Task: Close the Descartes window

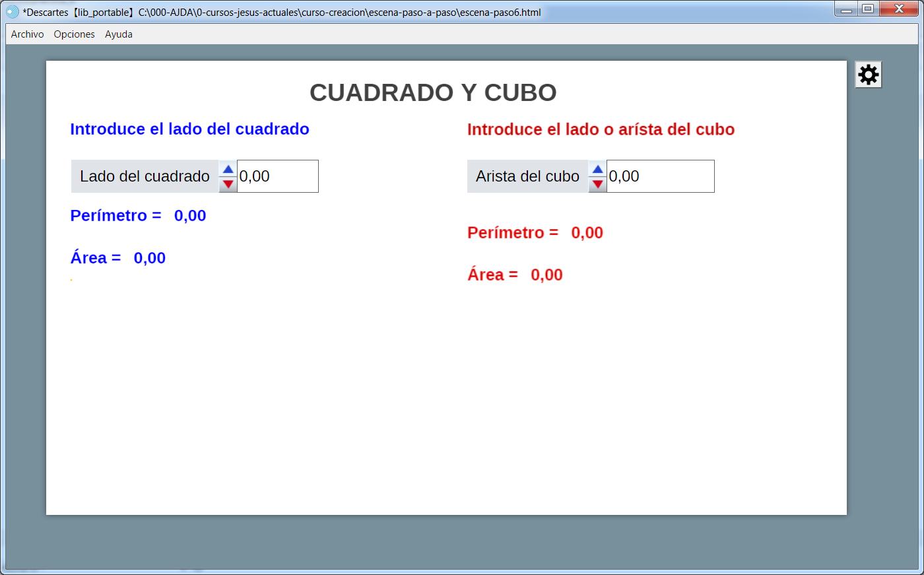Action: (x=899, y=9)
